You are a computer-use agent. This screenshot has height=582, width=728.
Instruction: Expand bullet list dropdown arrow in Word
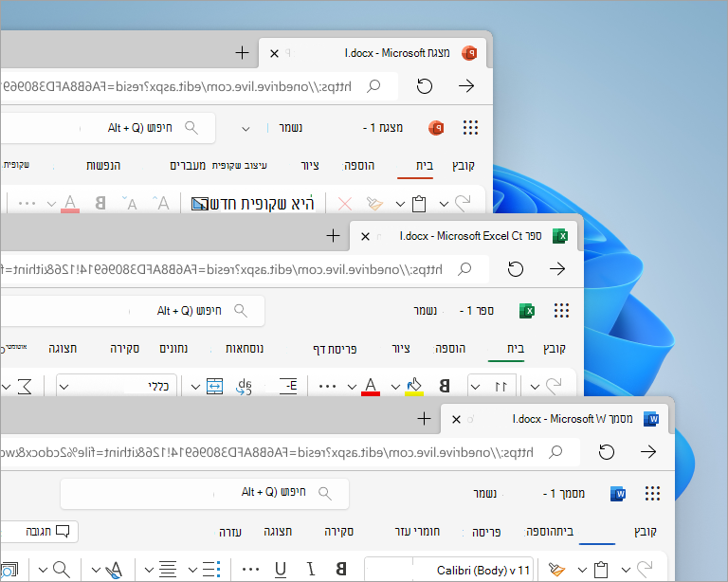tap(192, 570)
